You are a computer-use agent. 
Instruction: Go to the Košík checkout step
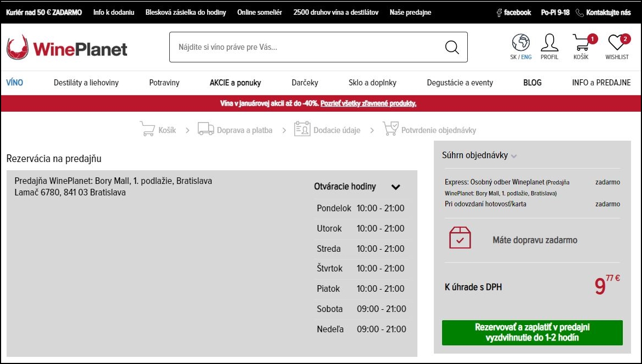pos(158,130)
